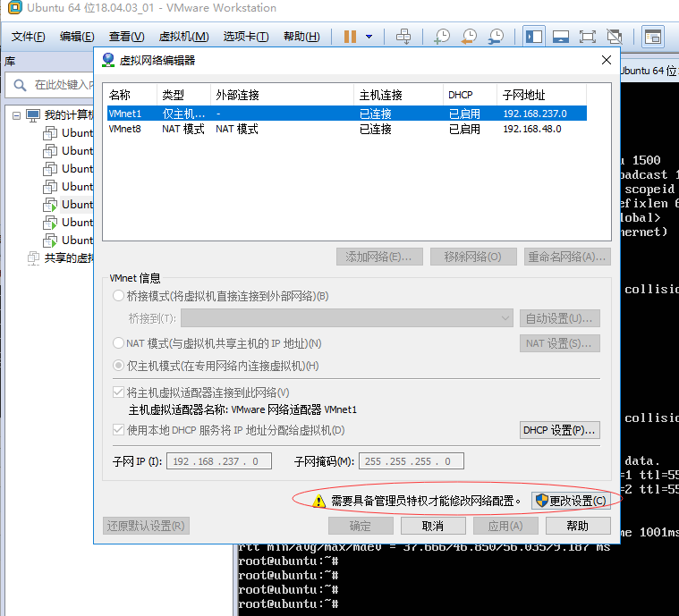
Task: Select the NAT 模式 radio button
Action: [x=118, y=343]
